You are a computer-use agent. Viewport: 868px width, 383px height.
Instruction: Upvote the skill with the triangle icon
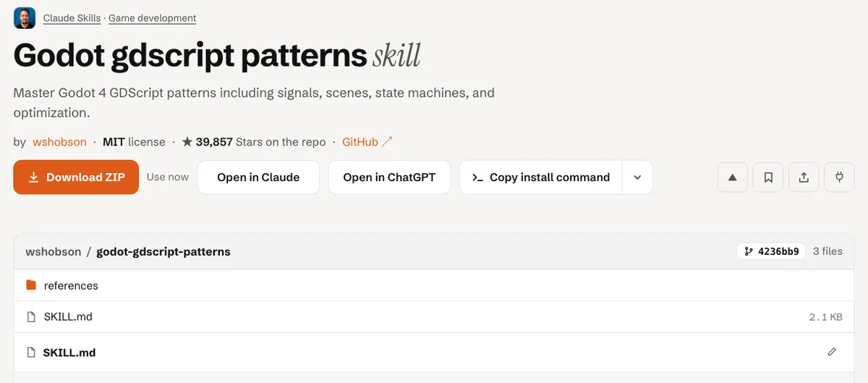[x=732, y=177]
